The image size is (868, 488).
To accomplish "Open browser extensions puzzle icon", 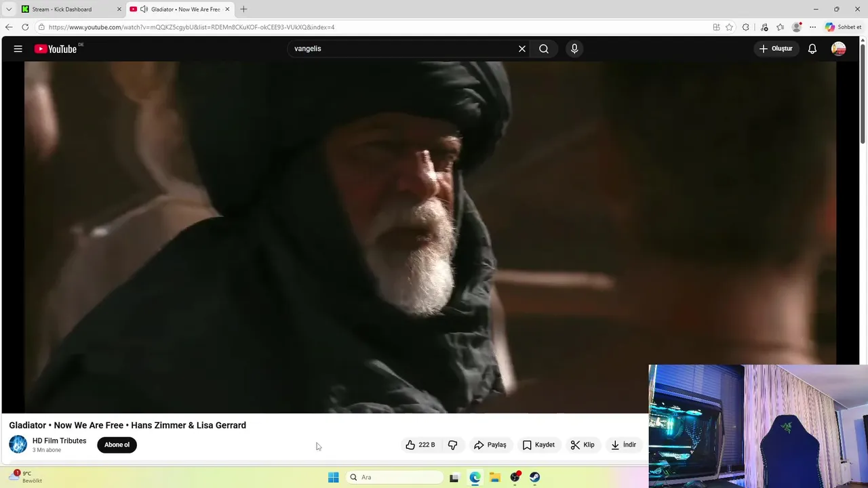I will (x=746, y=27).
